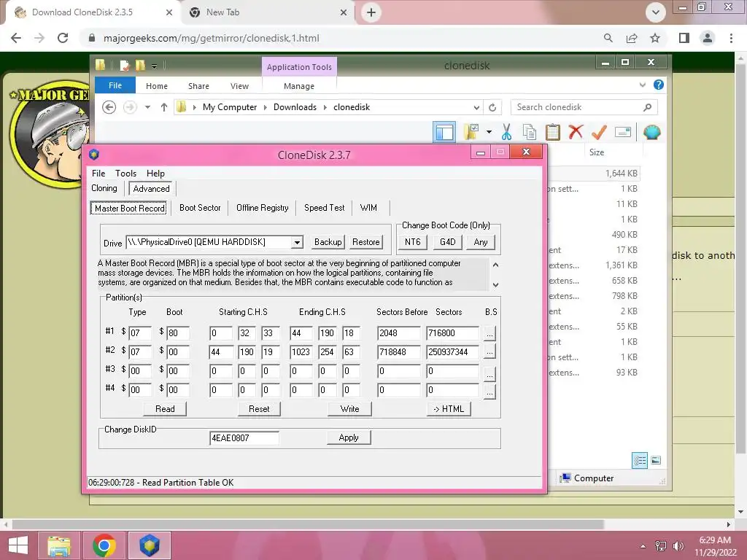Screen dimensions: 747x560
Task: Switch Explorer to large icons view
Action: 656,461
